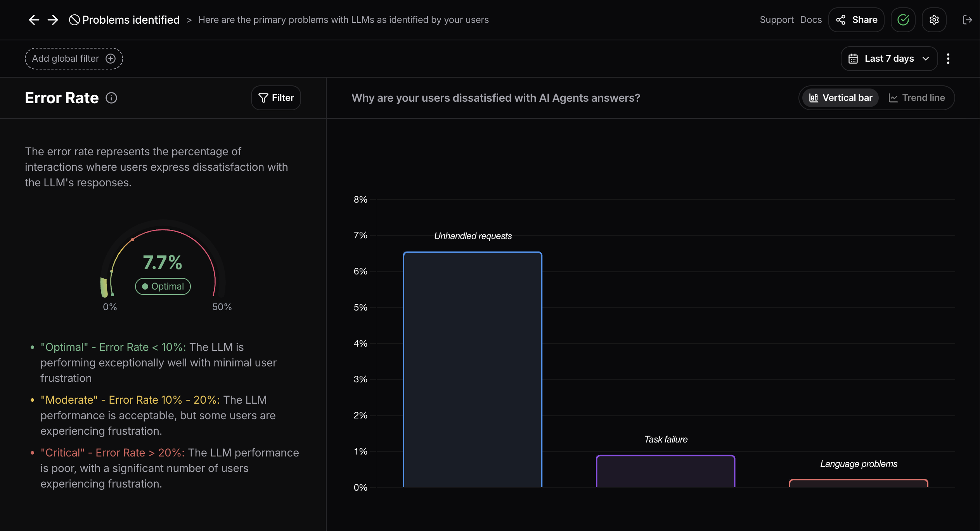Add global filter via the plus pill
The height and width of the screenshot is (531, 980).
(74, 59)
